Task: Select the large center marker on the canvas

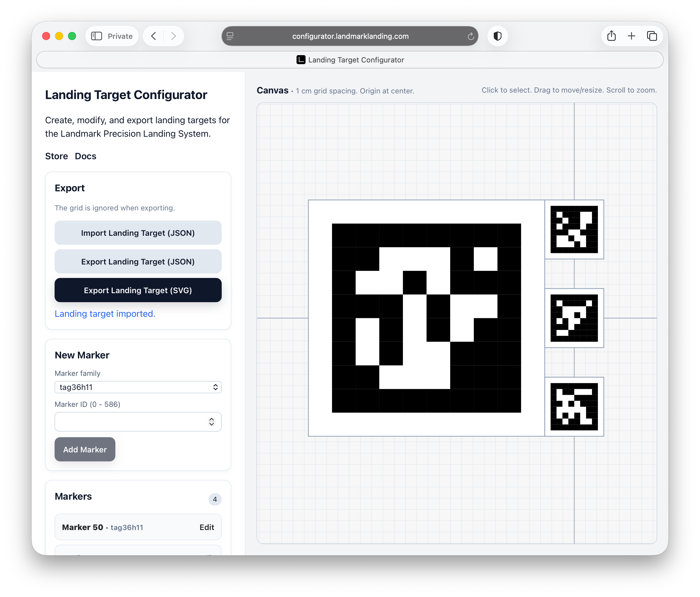Action: click(426, 318)
